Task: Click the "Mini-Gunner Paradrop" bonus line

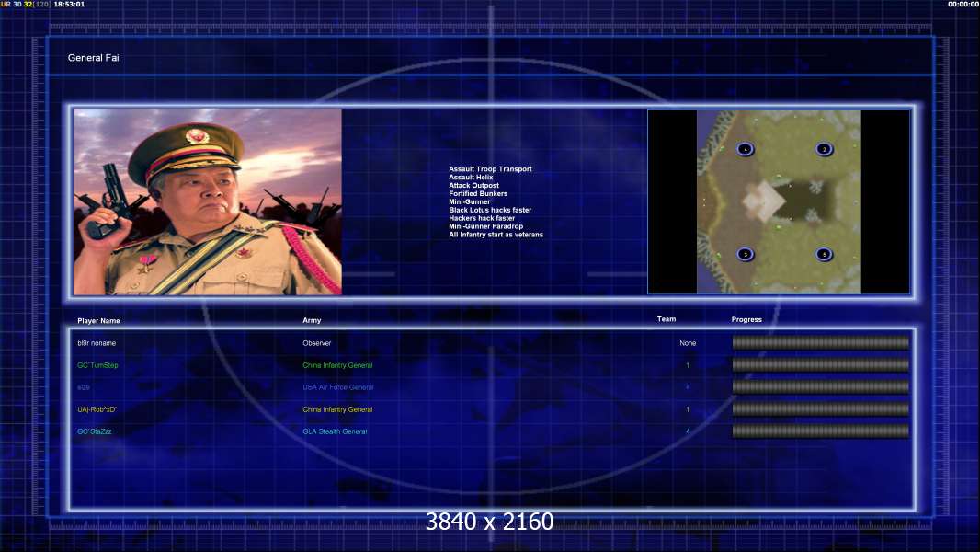Action: [485, 226]
